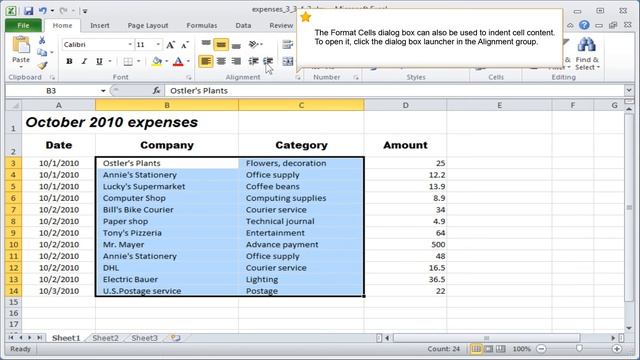The height and width of the screenshot is (360, 640).
Task: Open the Underline style dropdown arrow
Action: [110, 61]
